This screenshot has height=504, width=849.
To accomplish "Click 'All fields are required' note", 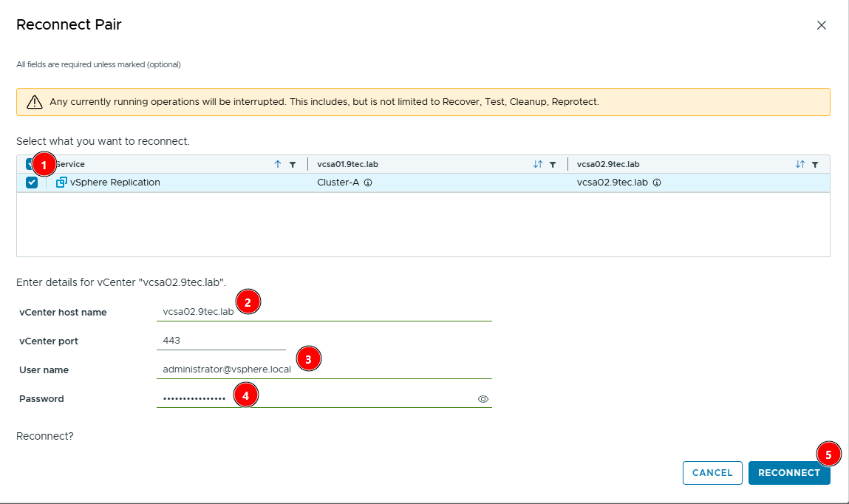I will (98, 64).
